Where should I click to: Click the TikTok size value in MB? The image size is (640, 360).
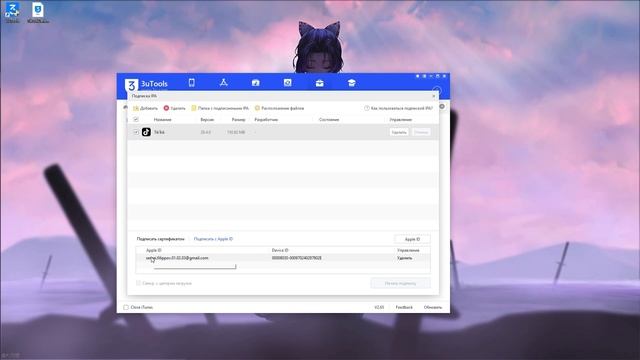(x=236, y=132)
